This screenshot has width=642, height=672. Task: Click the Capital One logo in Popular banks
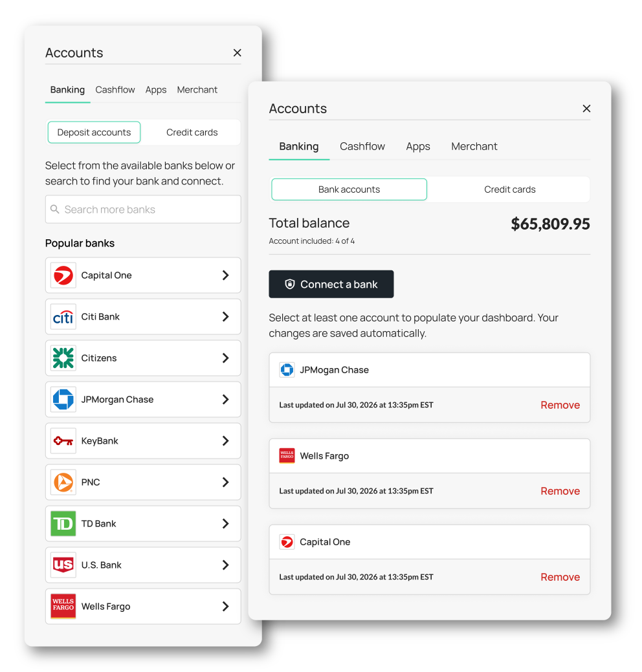point(63,275)
